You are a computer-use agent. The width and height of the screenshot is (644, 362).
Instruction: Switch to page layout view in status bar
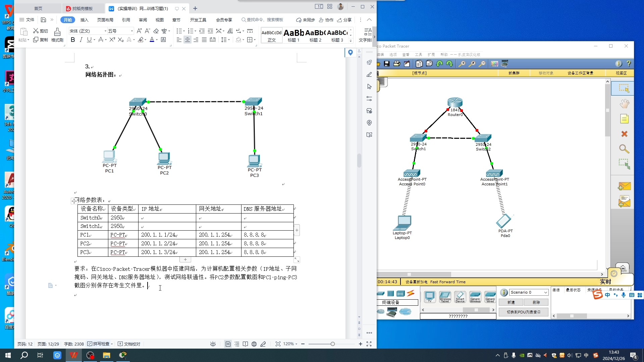click(x=228, y=344)
